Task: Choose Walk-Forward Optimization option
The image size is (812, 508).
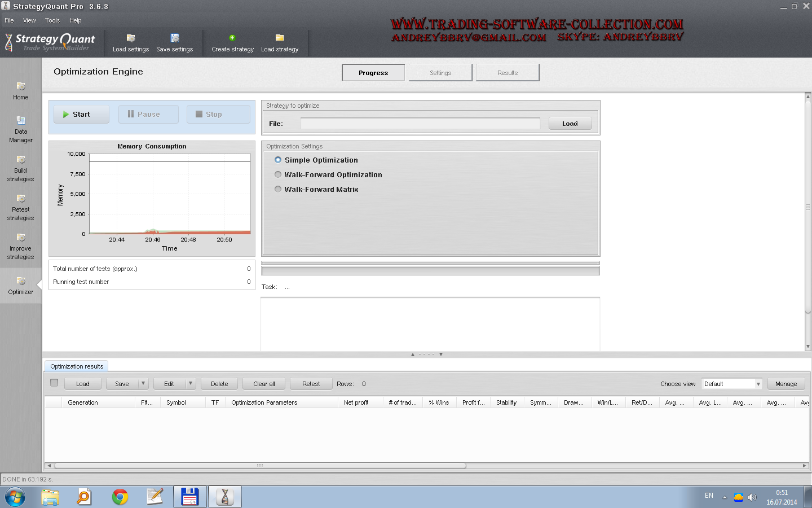Action: tap(278, 174)
